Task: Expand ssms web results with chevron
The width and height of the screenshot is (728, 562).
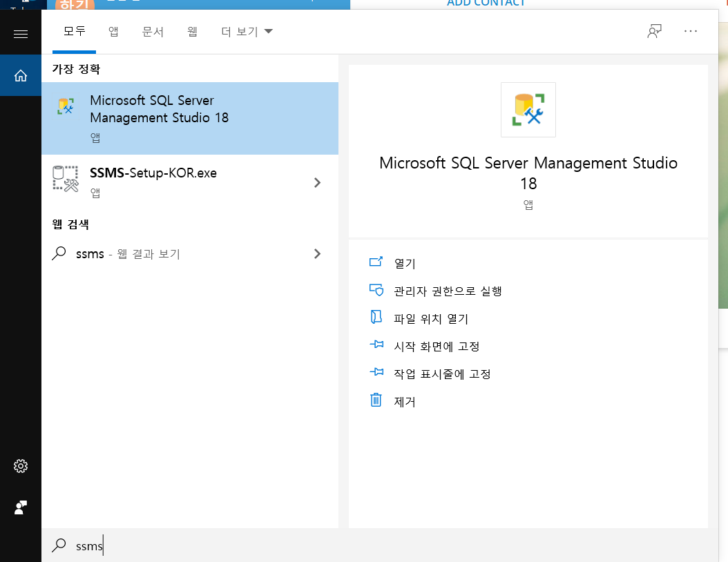Action: (317, 253)
